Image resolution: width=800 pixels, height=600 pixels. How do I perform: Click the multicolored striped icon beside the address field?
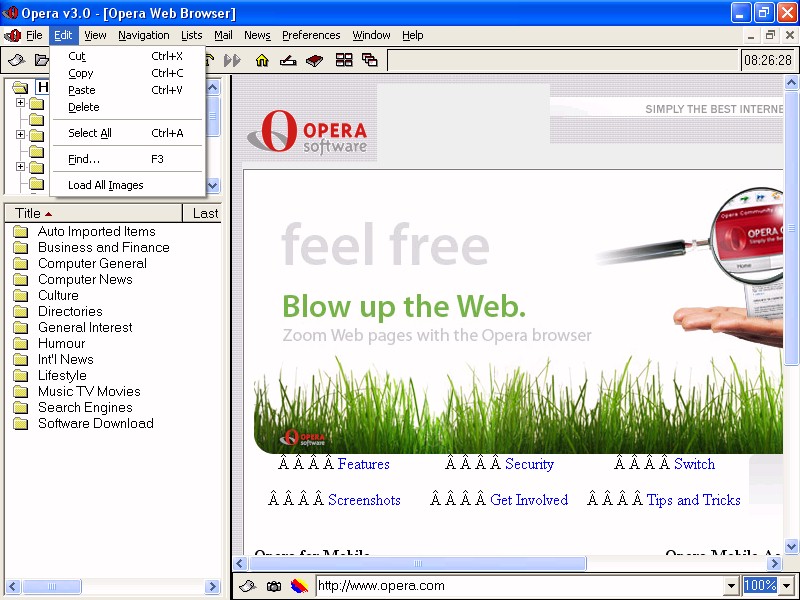299,586
